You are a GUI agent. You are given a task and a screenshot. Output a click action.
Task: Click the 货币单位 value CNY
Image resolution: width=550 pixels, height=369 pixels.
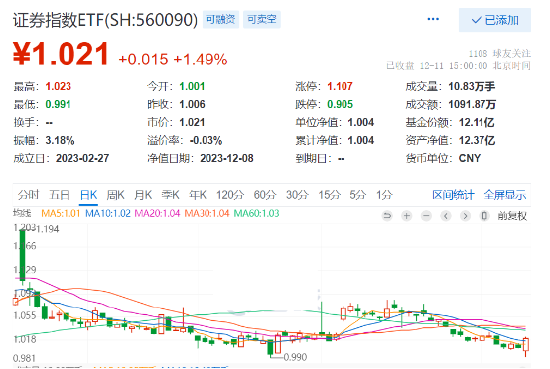(470, 158)
